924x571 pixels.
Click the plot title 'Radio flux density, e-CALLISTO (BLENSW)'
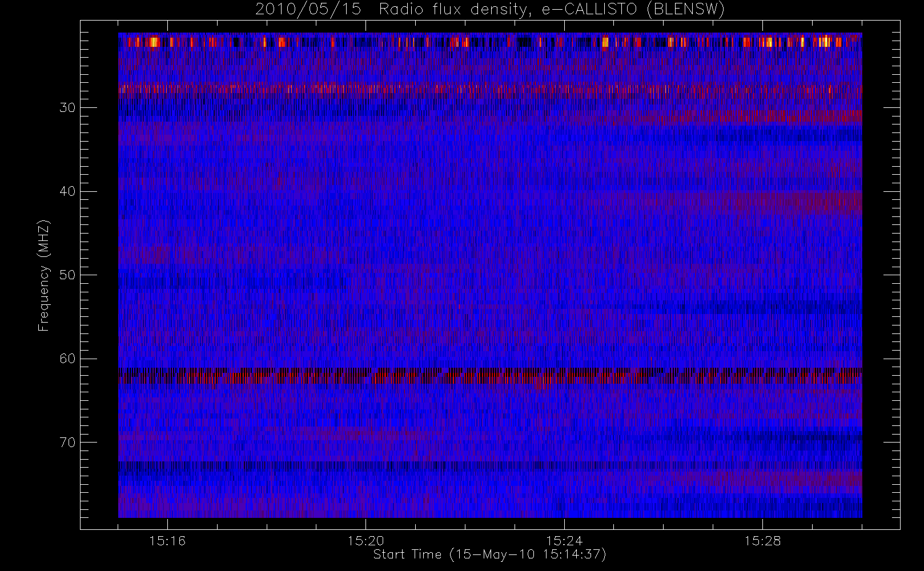[552, 9]
